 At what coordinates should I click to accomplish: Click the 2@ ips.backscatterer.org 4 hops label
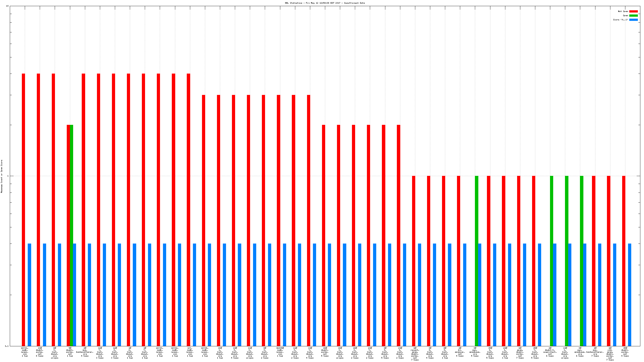pos(85,352)
